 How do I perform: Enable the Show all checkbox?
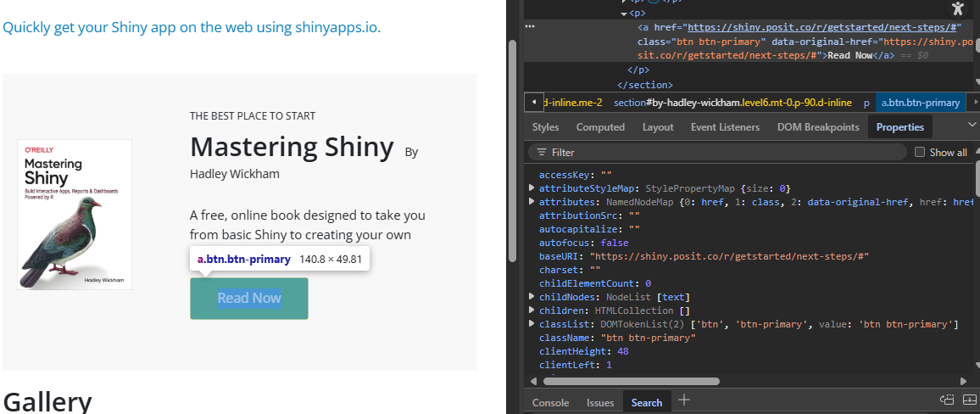[919, 152]
